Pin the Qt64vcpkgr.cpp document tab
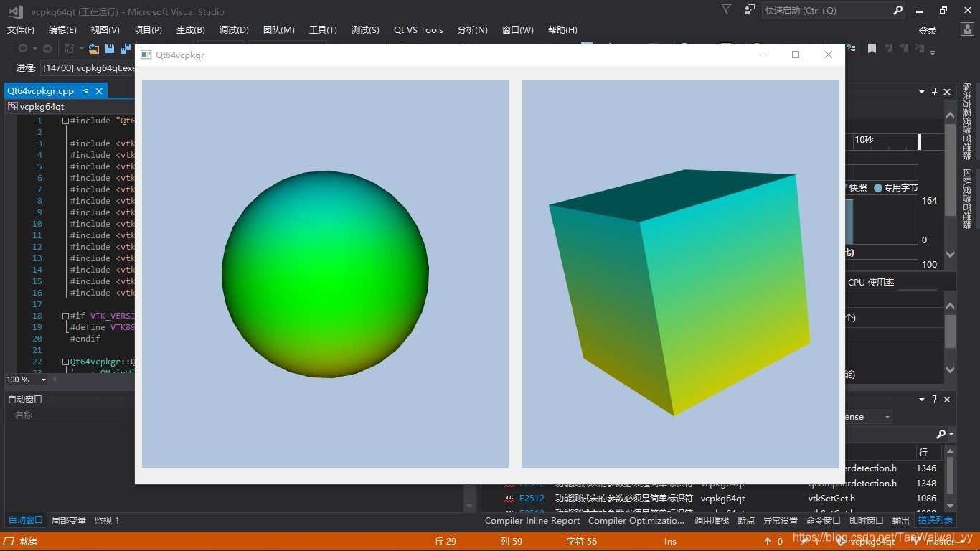The width and height of the screenshot is (980, 551). point(85,90)
